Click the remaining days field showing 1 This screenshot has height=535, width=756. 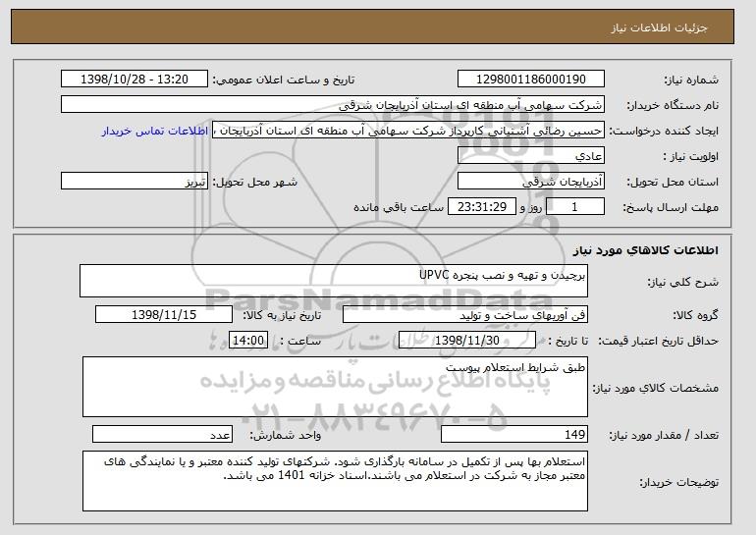point(574,207)
